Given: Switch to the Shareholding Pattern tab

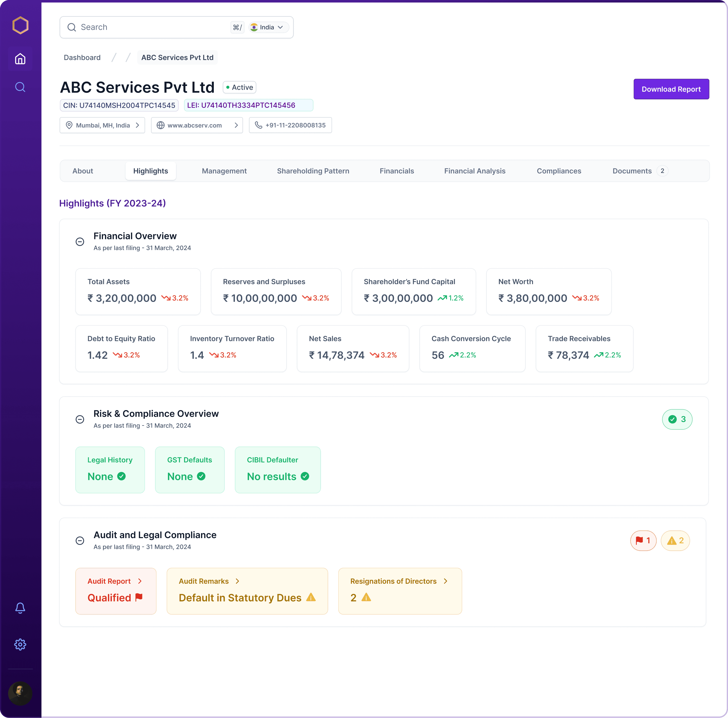Looking at the screenshot, I should [x=313, y=171].
